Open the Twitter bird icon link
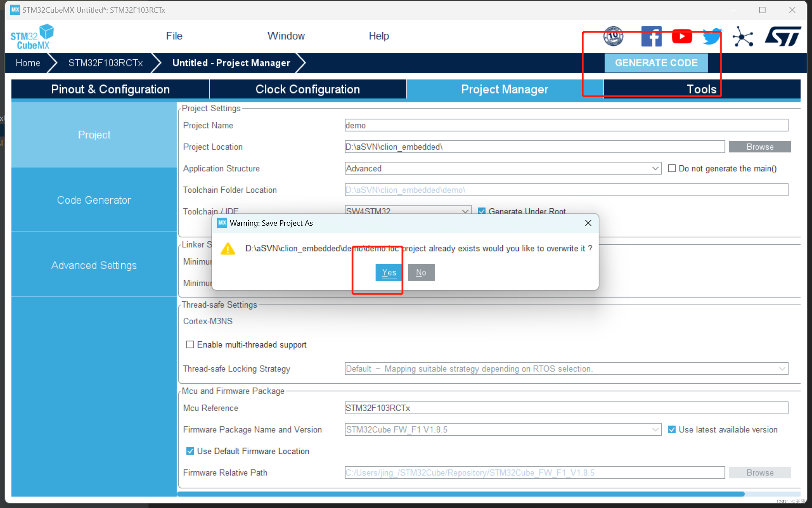The image size is (812, 508). click(712, 37)
